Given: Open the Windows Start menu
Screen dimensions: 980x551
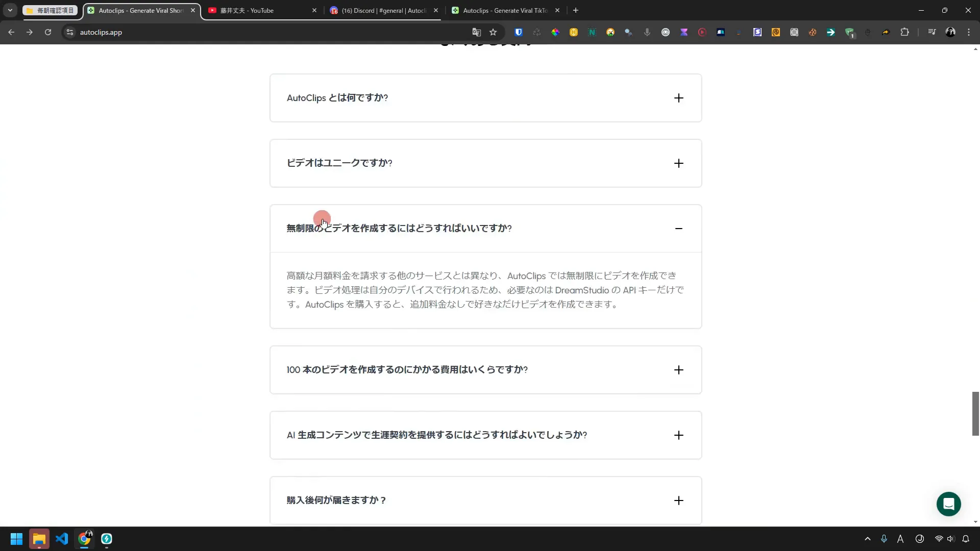Looking at the screenshot, I should (x=16, y=539).
